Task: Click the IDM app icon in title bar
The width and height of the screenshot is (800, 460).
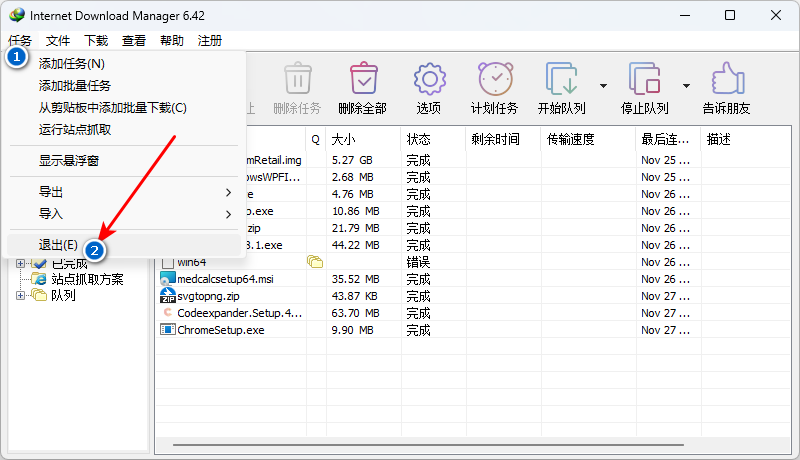Action: (17, 15)
